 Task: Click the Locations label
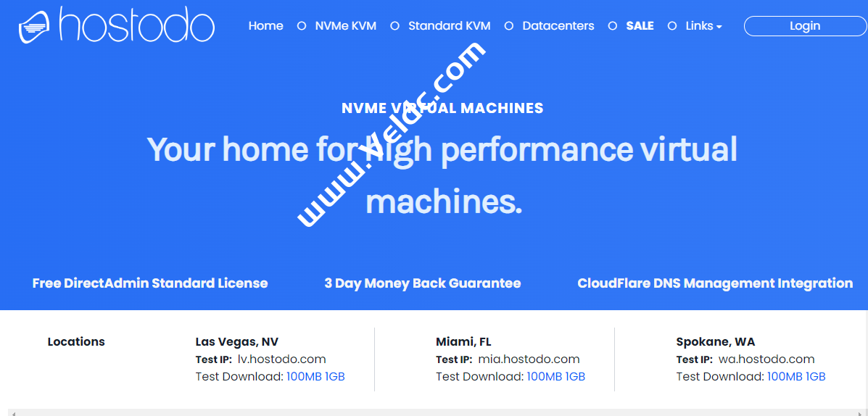pos(76,342)
